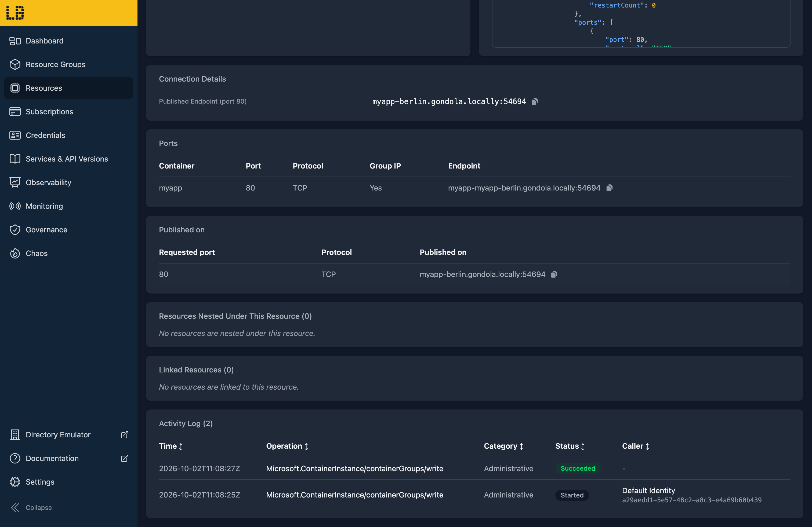The width and height of the screenshot is (812, 527).
Task: Click the Dashboard sidebar icon
Action: pos(15,41)
